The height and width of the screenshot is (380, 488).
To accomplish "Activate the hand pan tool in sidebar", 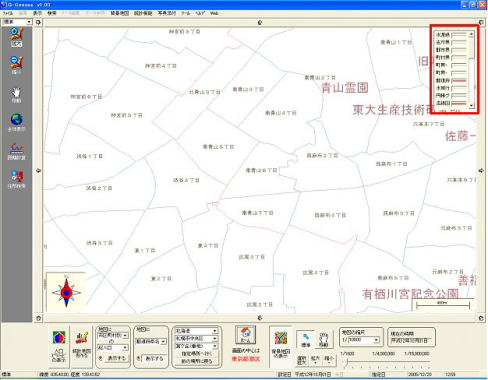I will 16,95.
